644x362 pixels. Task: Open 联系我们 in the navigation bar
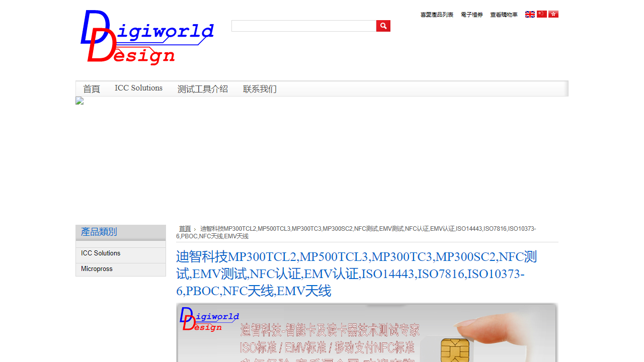point(260,89)
